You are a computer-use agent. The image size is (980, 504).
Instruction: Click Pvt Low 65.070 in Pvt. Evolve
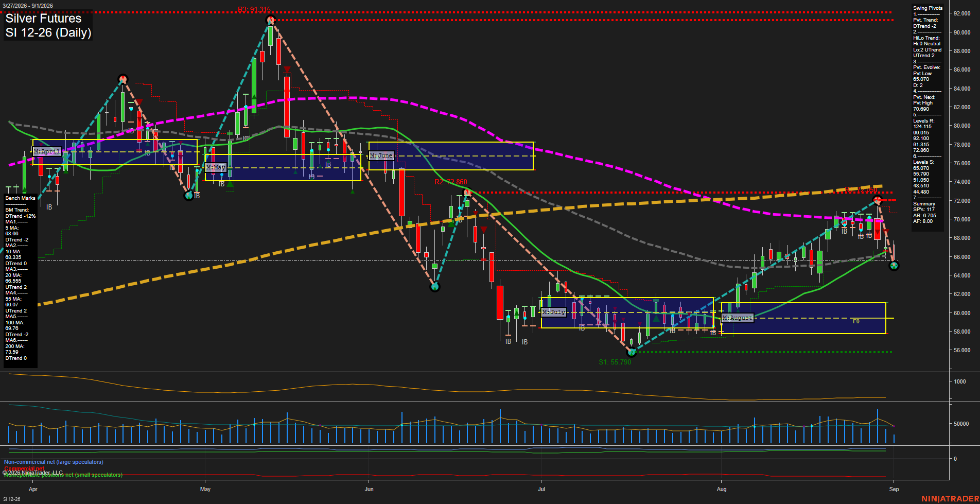point(922,76)
